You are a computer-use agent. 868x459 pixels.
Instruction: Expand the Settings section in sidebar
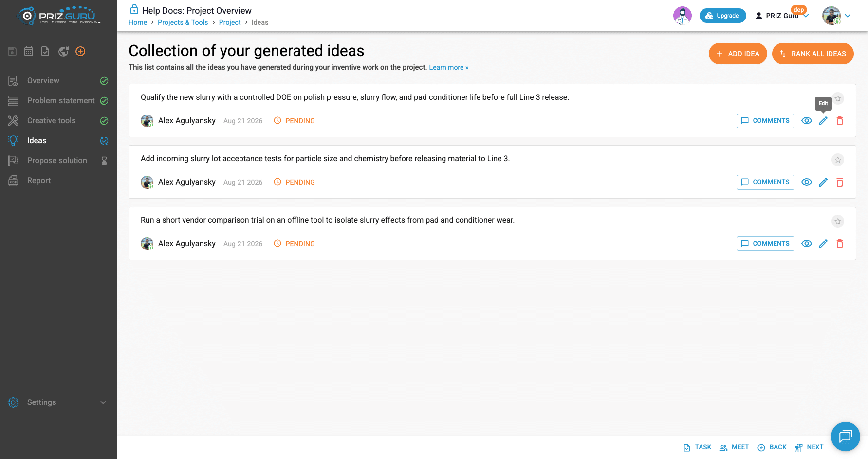click(x=58, y=402)
